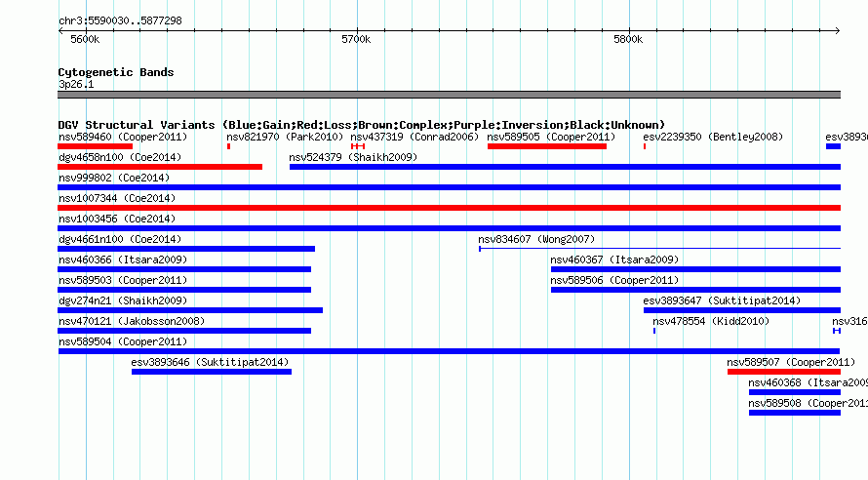Select the blue dgv274n21 gain bar

[x=190, y=310]
